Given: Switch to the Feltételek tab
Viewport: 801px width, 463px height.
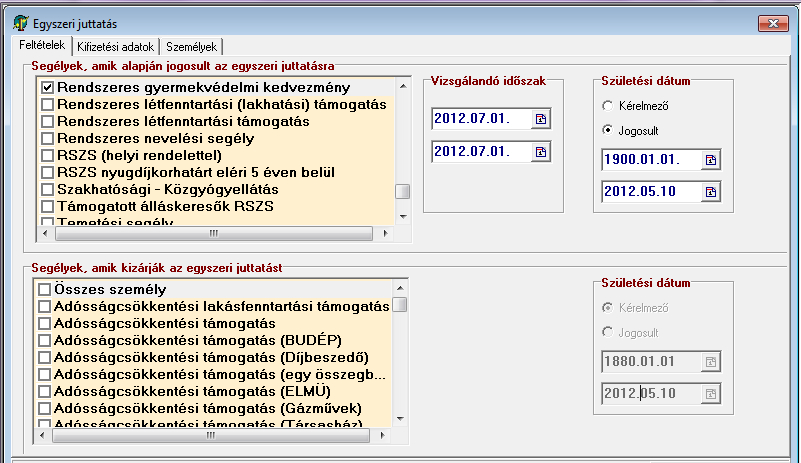Looking at the screenshot, I should coord(42,45).
